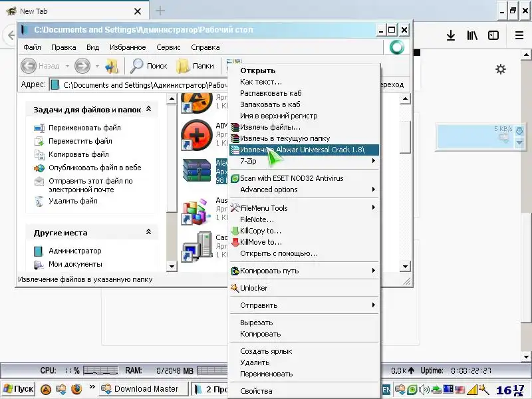Expand FileMenu Tools submenu
Viewport: 532px width, 399px height.
point(304,208)
